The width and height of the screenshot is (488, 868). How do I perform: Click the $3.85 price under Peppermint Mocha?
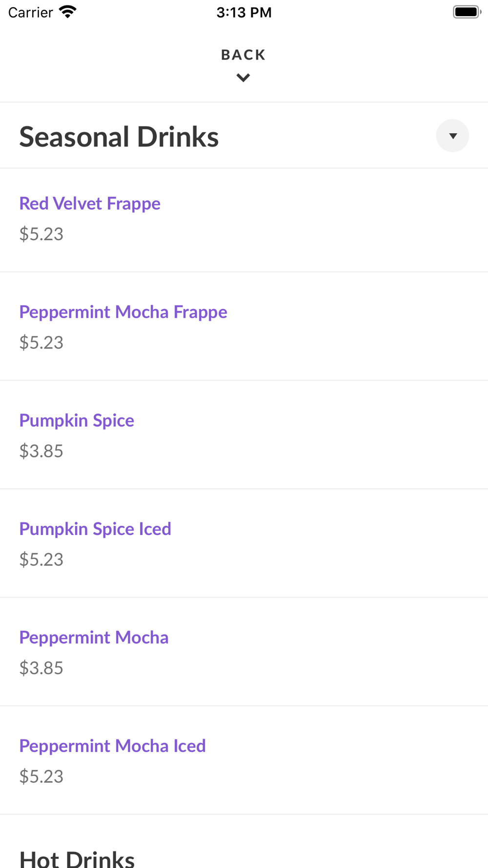pyautogui.click(x=41, y=668)
